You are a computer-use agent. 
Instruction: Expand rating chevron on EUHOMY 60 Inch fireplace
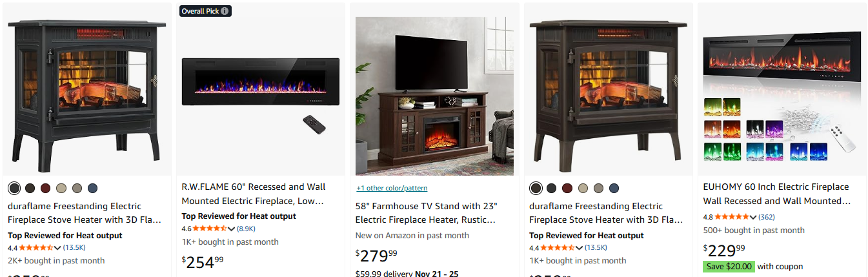click(752, 217)
